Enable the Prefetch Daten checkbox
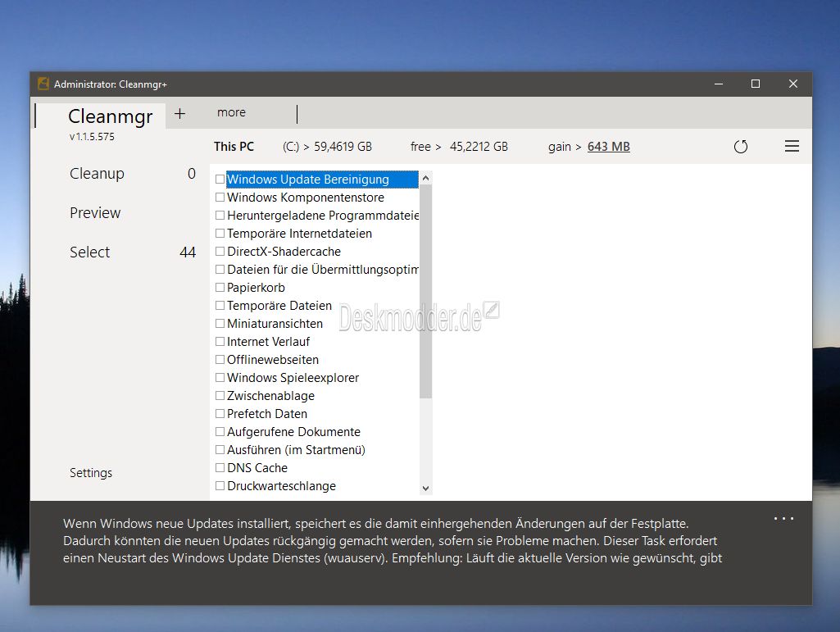The height and width of the screenshot is (632, 840). coord(220,414)
